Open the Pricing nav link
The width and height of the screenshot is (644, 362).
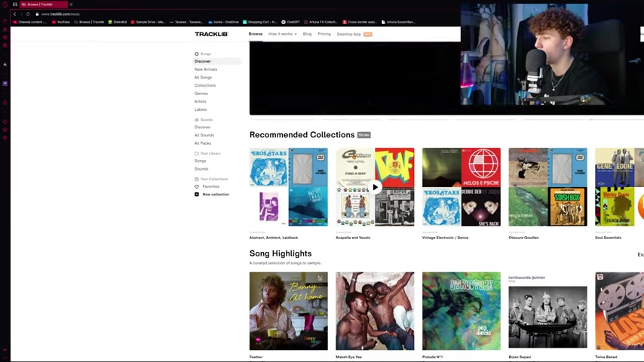point(324,34)
